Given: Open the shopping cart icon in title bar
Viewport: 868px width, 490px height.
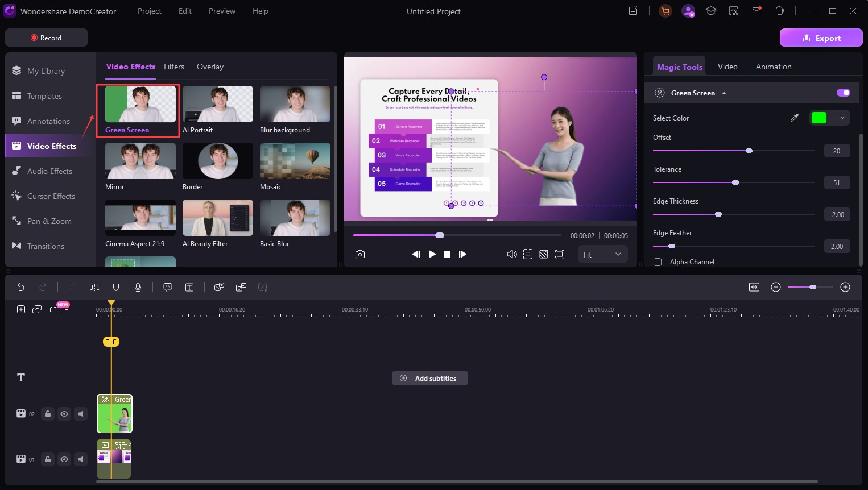Looking at the screenshot, I should (666, 11).
